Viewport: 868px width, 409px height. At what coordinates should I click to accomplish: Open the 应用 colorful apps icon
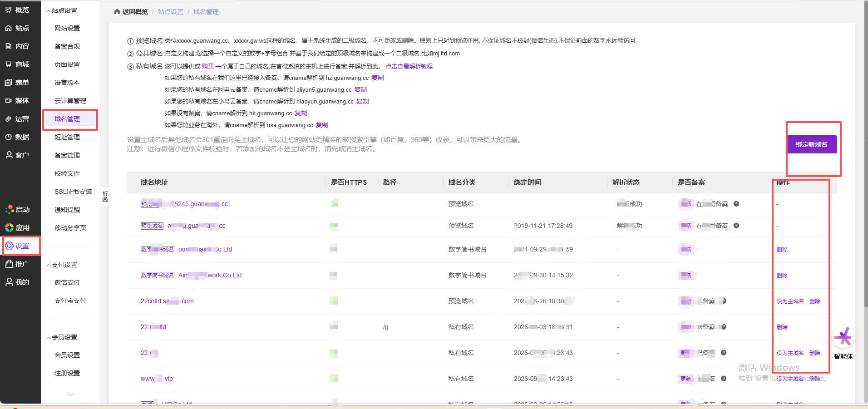click(9, 227)
